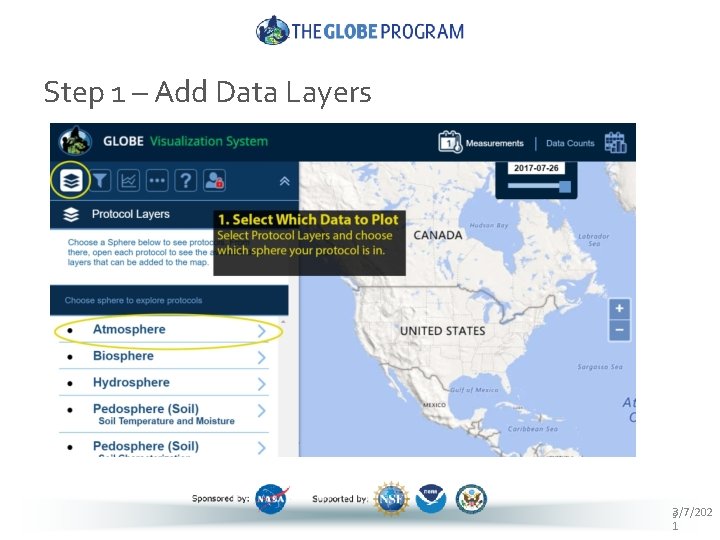The width and height of the screenshot is (720, 540).
Task: Click the Choose sphere to explore protocols header
Action: [x=169, y=300]
